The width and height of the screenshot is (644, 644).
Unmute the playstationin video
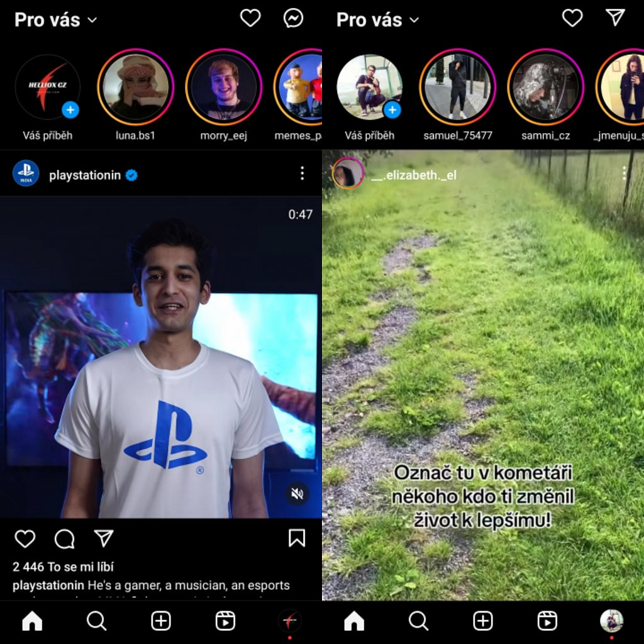click(297, 494)
